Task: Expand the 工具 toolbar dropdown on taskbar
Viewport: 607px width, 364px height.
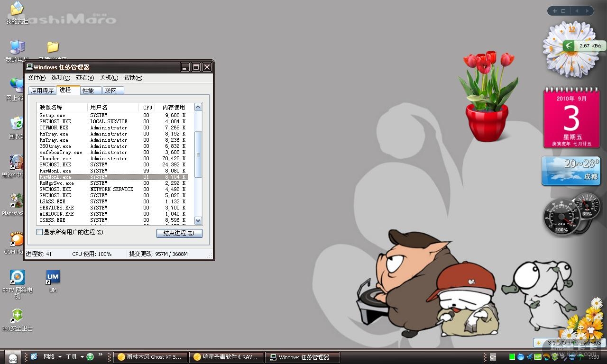Action: click(x=82, y=357)
